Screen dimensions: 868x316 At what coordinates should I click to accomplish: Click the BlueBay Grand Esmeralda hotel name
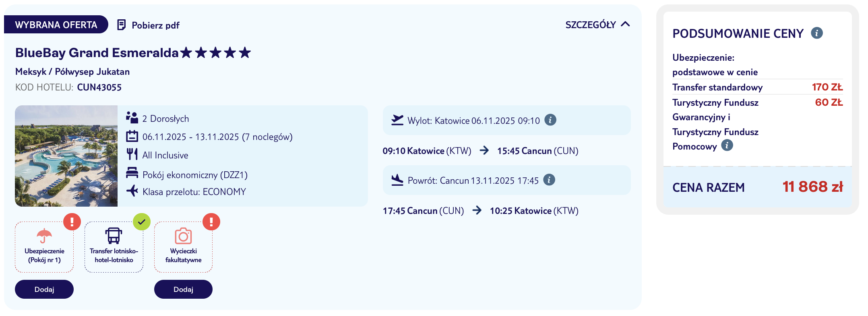tap(97, 53)
